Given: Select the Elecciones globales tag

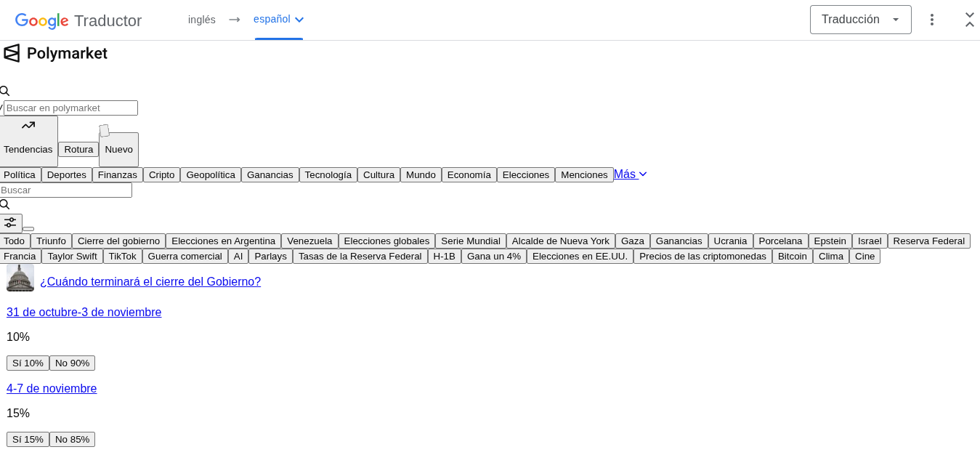Looking at the screenshot, I should click(386, 241).
